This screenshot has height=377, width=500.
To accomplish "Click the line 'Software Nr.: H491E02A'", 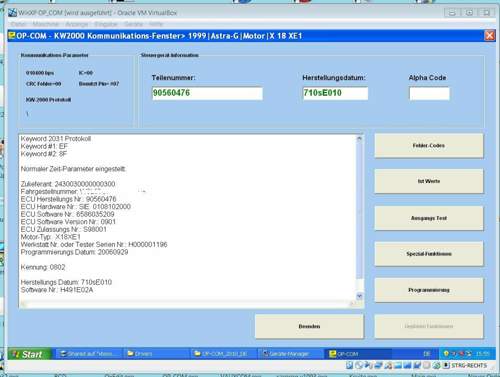I will pos(57,290).
